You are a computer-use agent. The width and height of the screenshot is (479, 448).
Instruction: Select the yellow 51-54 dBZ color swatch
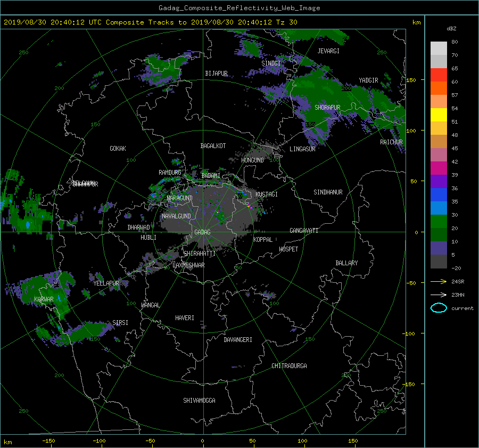[x=439, y=115]
